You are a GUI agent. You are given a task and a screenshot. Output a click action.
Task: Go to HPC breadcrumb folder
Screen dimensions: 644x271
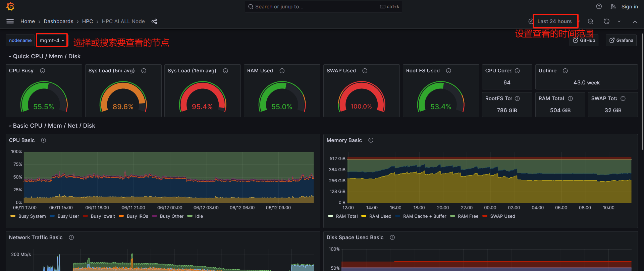click(88, 21)
